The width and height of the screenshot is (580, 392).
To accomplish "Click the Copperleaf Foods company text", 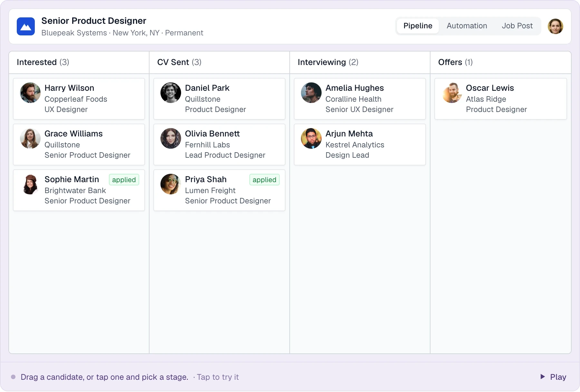I will tap(76, 99).
